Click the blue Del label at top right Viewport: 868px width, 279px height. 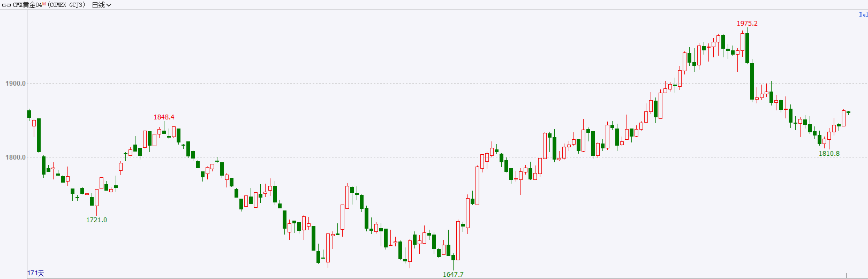(863, 14)
